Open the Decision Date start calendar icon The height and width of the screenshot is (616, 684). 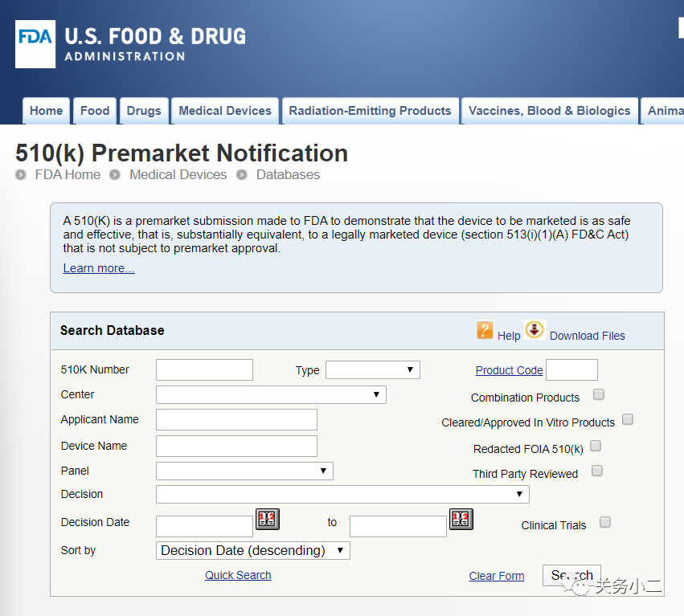[x=267, y=519]
